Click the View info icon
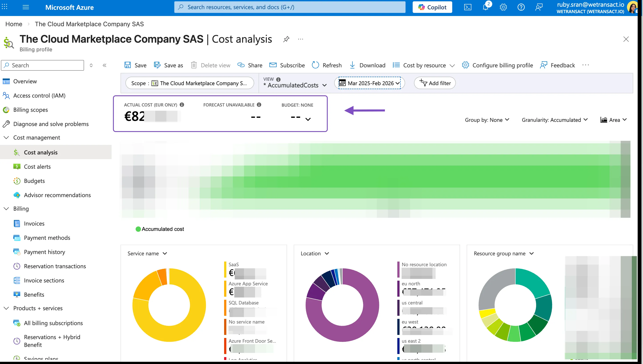Viewport: 643px width, 364px height. point(278,79)
